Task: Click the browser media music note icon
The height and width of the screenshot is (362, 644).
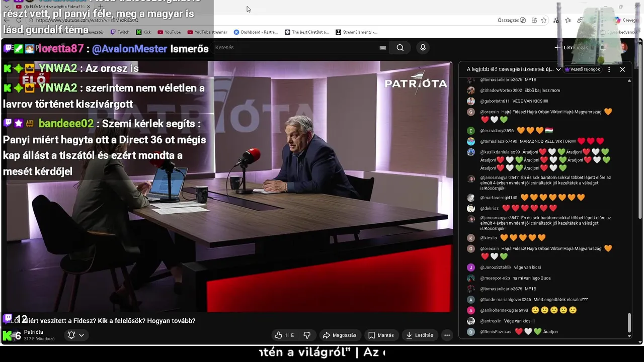Action: [555, 20]
